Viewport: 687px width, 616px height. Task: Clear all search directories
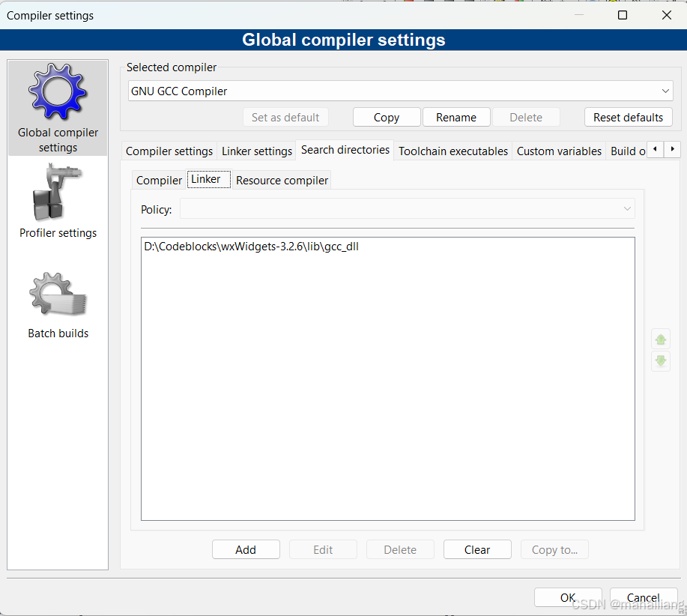click(477, 549)
